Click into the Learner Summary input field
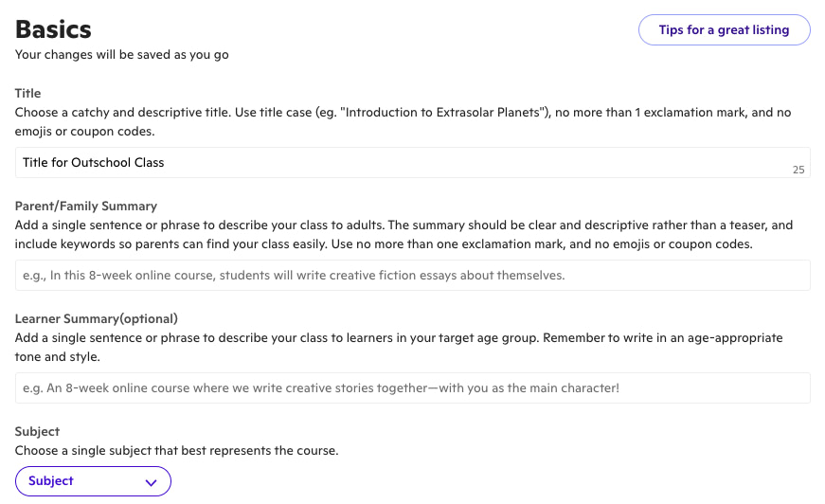Screen dimensions: 825x504 (412, 387)
